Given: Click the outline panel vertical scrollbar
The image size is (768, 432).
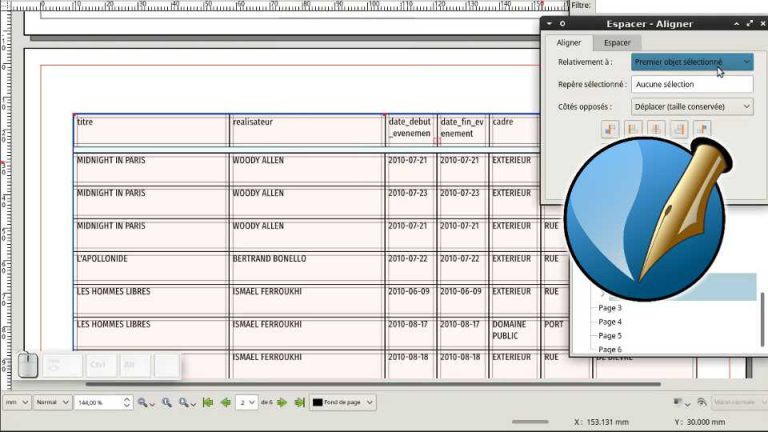Looking at the screenshot, I should pos(762,318).
